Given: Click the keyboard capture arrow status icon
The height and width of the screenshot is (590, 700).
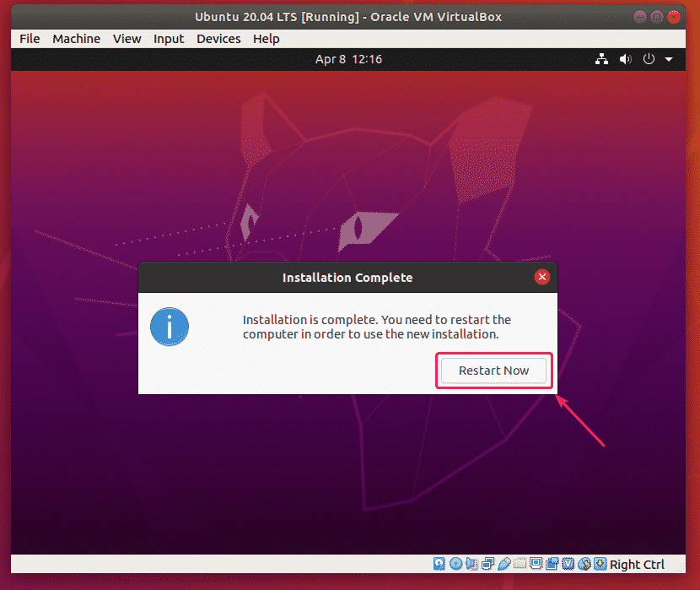Looking at the screenshot, I should [600, 564].
